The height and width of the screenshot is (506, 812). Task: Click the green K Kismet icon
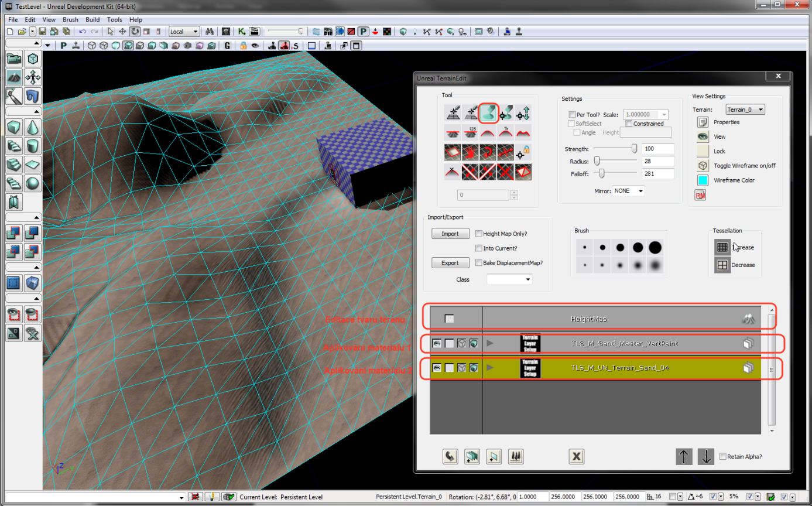(x=241, y=31)
